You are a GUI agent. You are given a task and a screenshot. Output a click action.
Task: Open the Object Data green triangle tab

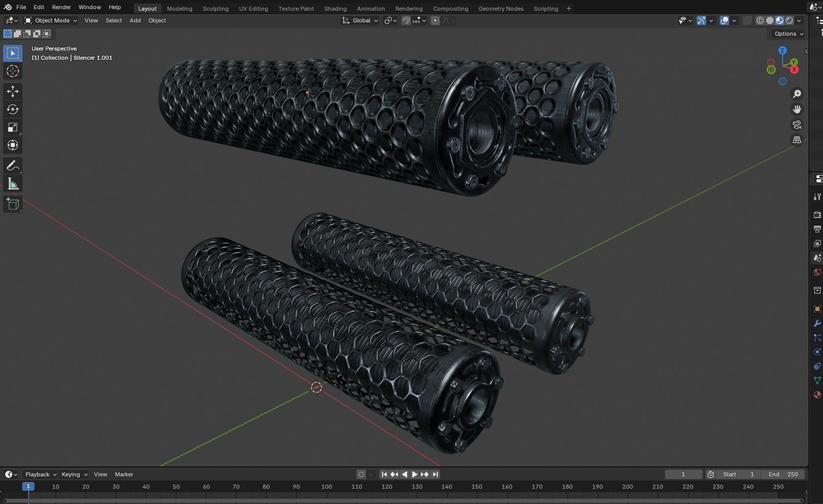coord(817,380)
